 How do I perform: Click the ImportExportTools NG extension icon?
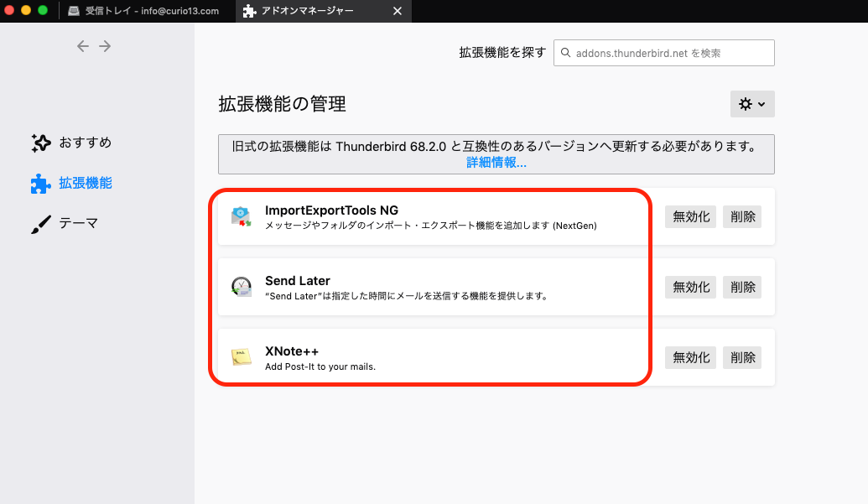242,216
